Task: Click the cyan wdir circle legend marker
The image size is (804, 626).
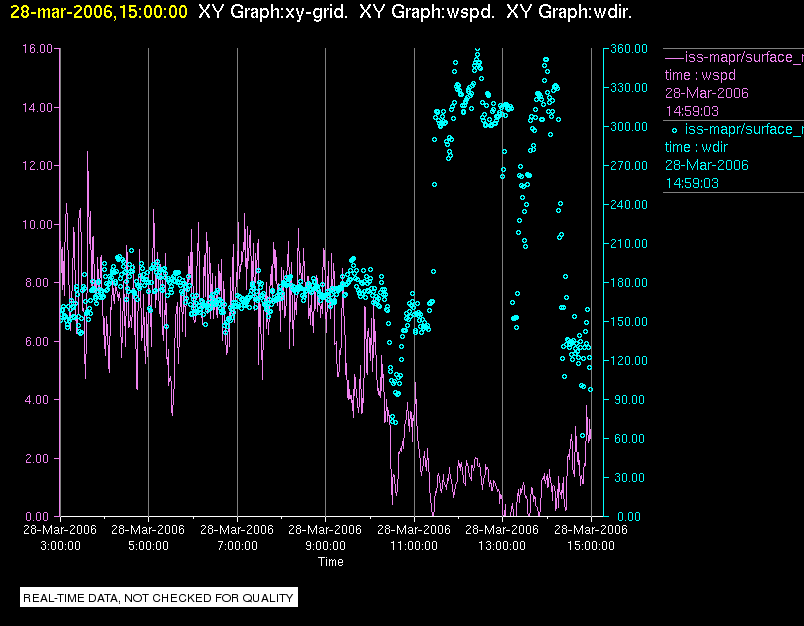Action: pyautogui.click(x=674, y=130)
